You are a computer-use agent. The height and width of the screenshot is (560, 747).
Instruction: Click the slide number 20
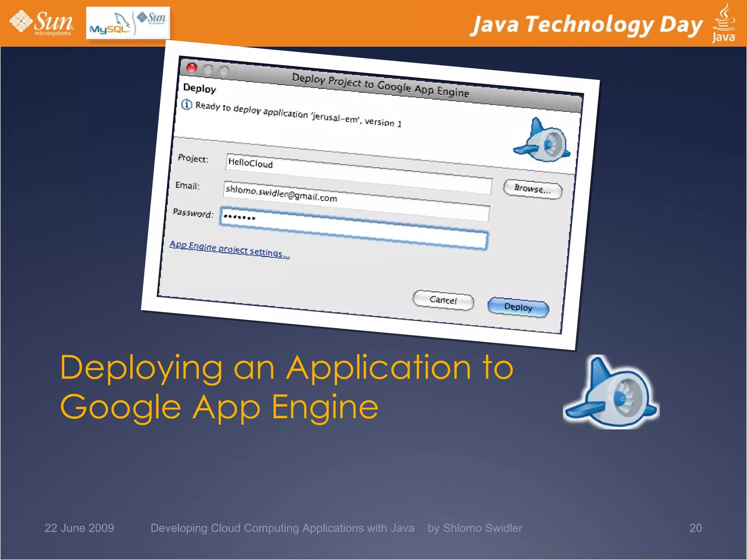pyautogui.click(x=696, y=528)
